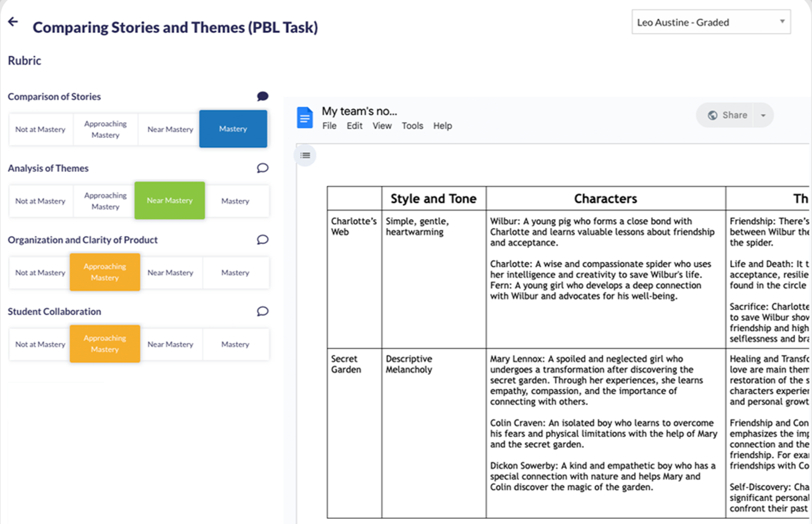
Task: Open the File menu
Action: click(329, 126)
